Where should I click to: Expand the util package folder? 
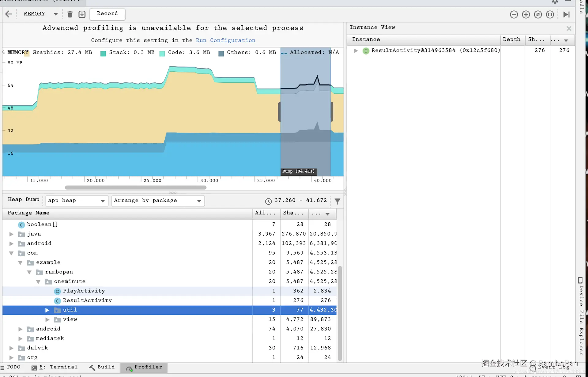[47, 310]
